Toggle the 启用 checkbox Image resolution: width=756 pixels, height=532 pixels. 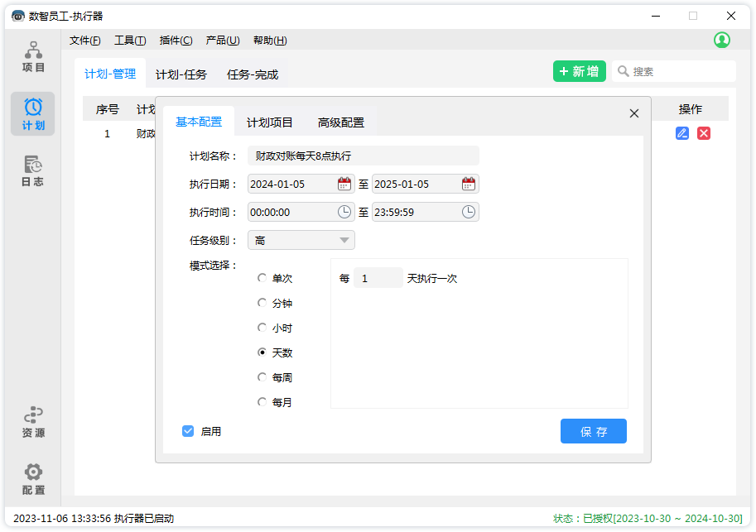pyautogui.click(x=188, y=431)
